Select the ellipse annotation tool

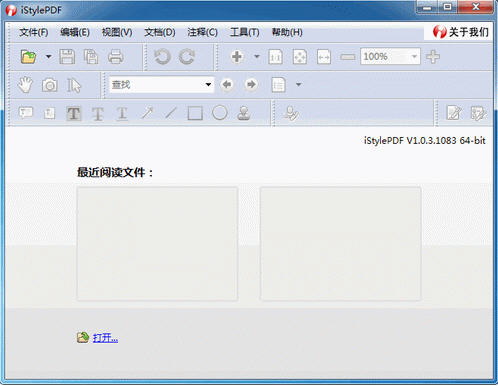coord(220,113)
